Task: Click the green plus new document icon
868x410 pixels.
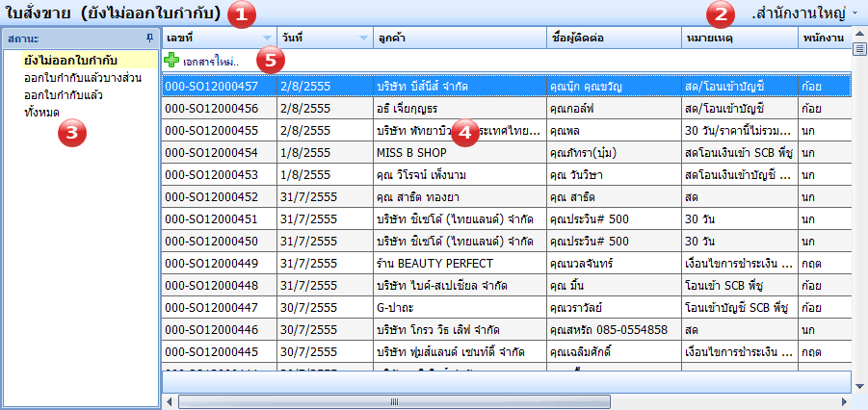Action: (171, 61)
